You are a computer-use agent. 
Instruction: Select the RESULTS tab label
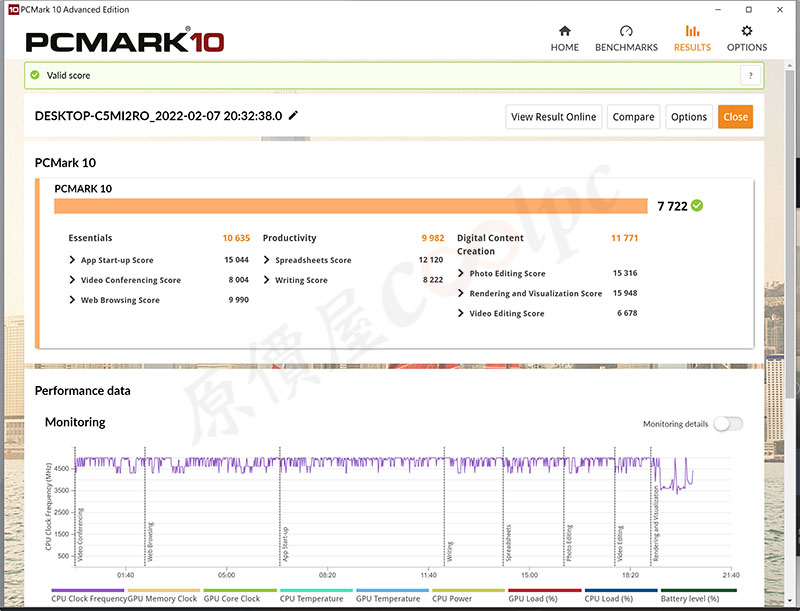coord(692,47)
